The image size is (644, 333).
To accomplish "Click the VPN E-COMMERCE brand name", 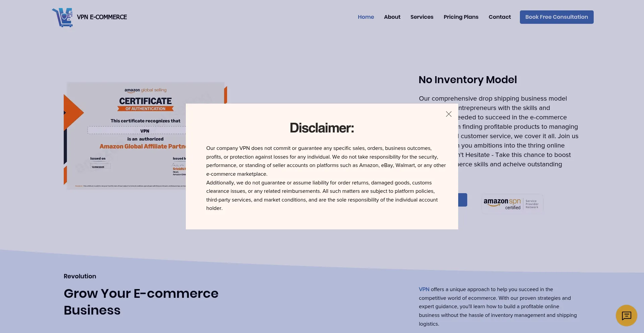I will pos(102,17).
